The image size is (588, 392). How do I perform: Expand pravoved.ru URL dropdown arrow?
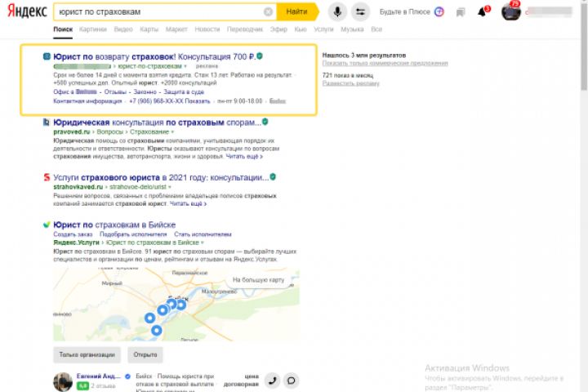172,132
